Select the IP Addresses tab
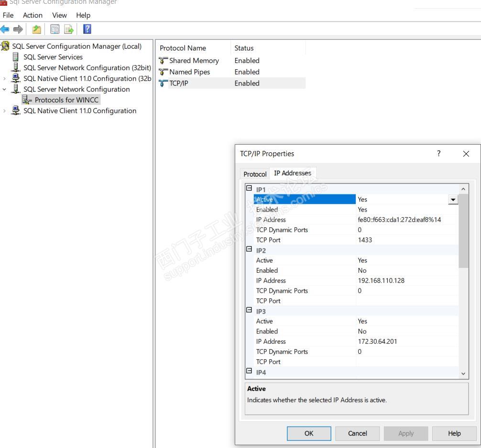 (293, 173)
